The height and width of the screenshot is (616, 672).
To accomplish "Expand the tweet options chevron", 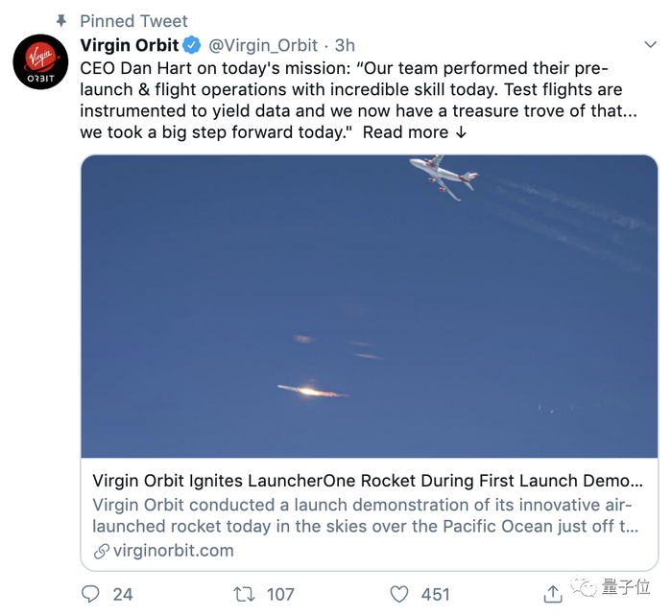I will pyautogui.click(x=651, y=44).
